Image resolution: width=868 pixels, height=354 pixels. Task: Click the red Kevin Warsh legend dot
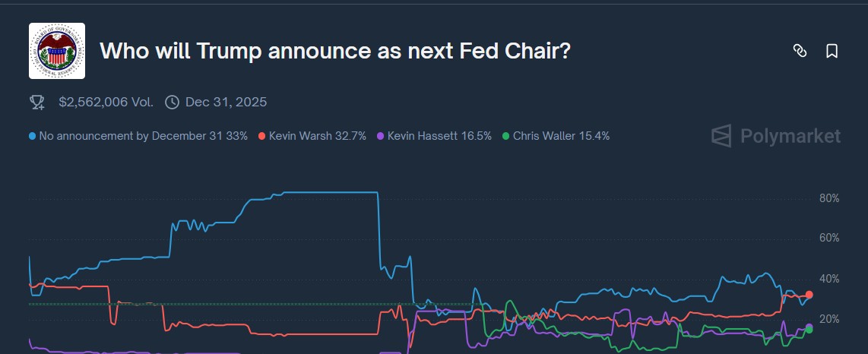click(x=262, y=136)
